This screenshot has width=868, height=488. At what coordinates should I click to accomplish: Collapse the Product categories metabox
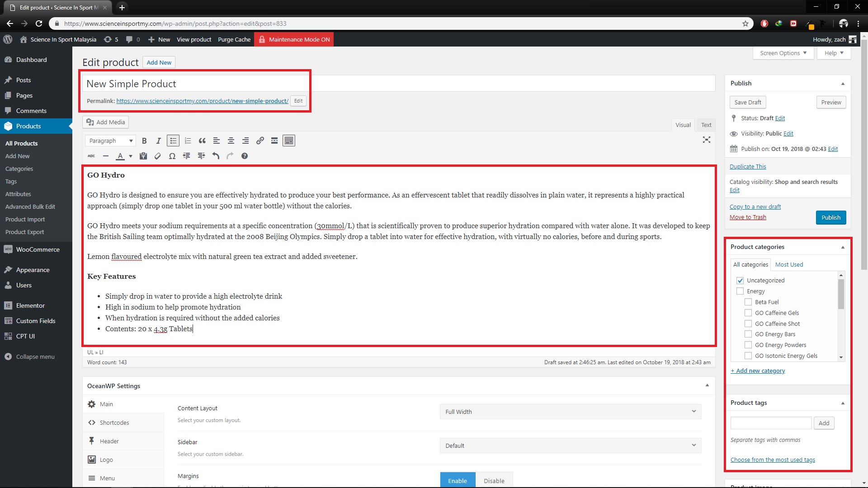point(843,247)
